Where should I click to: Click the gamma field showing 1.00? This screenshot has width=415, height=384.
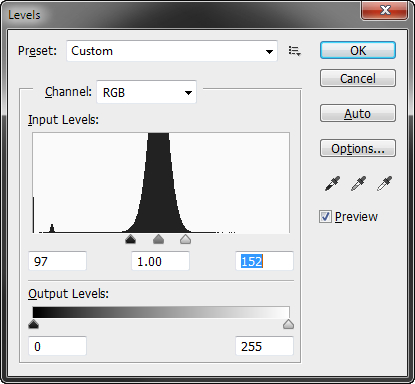160,261
